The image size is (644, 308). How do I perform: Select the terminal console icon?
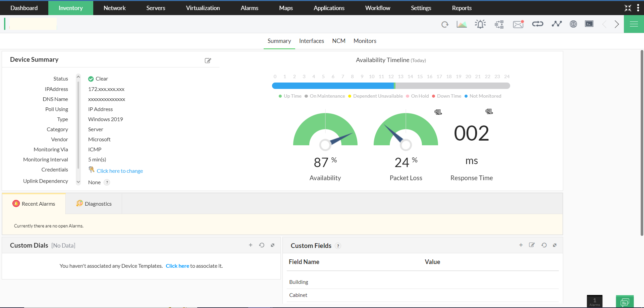pos(589,24)
